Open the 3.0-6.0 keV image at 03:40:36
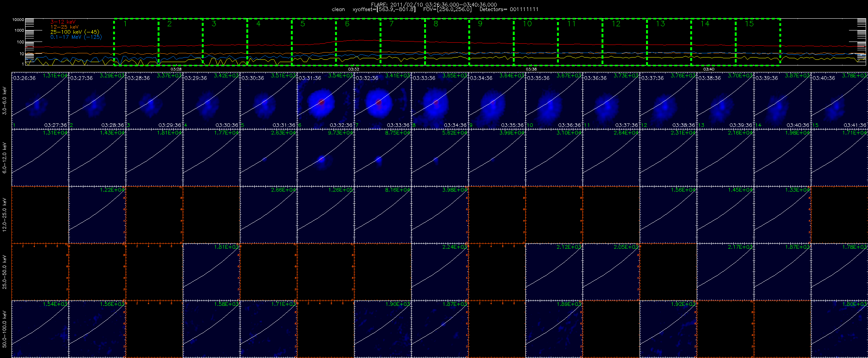 click(x=839, y=100)
